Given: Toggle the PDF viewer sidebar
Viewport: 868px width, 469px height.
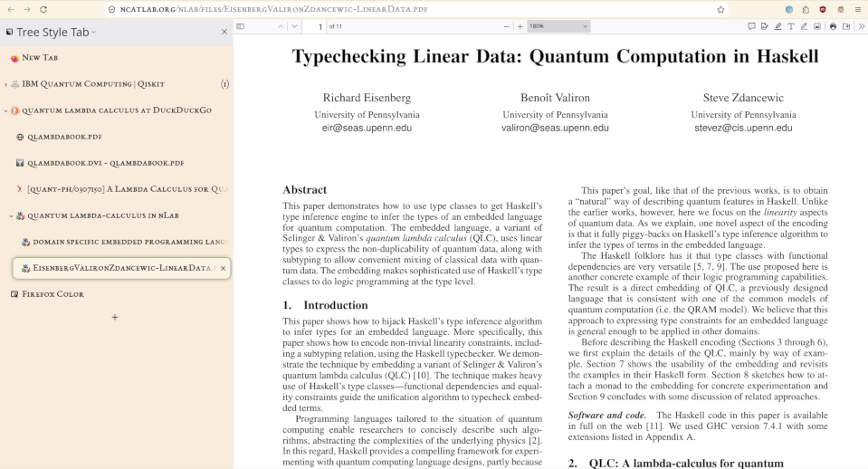Looking at the screenshot, I should (241, 26).
